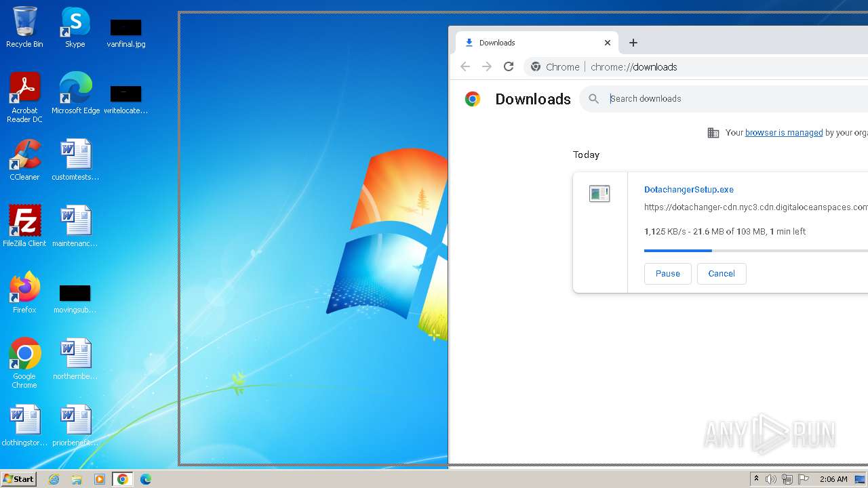Click the search magnifier icon

pyautogui.click(x=594, y=99)
